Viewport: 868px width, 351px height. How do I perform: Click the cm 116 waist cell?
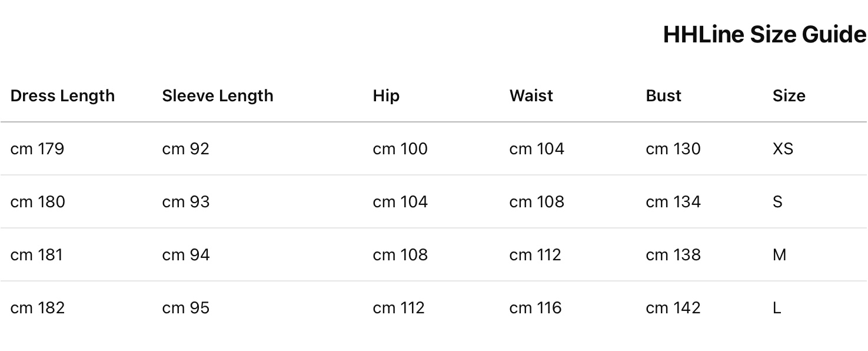pyautogui.click(x=536, y=308)
